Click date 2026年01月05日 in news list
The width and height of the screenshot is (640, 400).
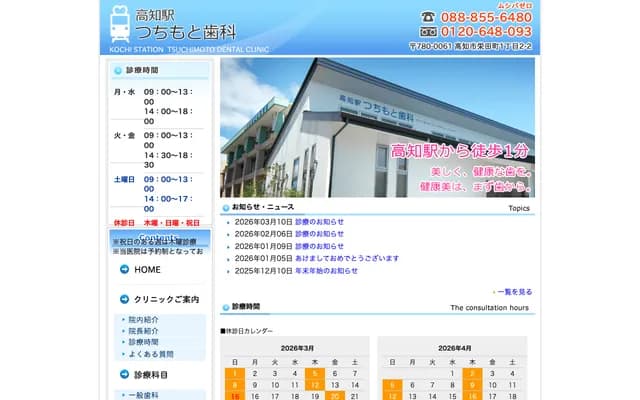coord(264,258)
